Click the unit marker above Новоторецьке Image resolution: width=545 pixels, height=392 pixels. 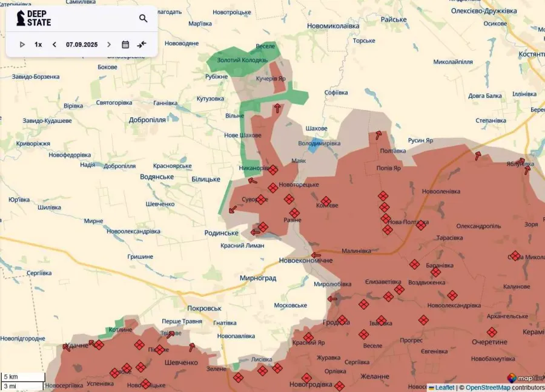(273, 170)
